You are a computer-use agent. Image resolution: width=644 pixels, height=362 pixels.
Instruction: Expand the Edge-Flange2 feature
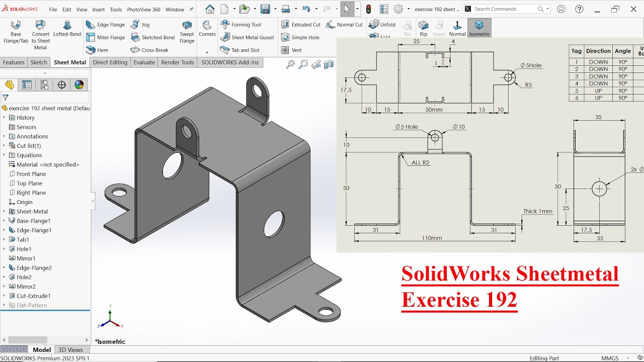(x=4, y=268)
